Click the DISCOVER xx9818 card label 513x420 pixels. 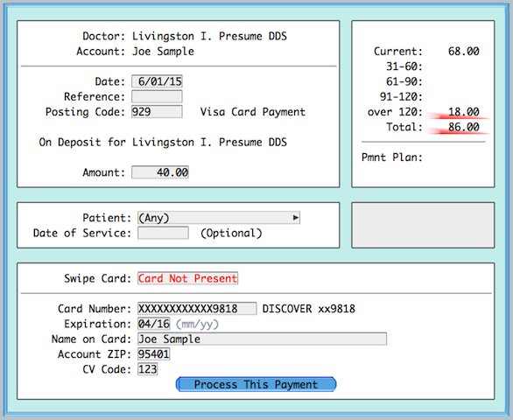pos(308,309)
